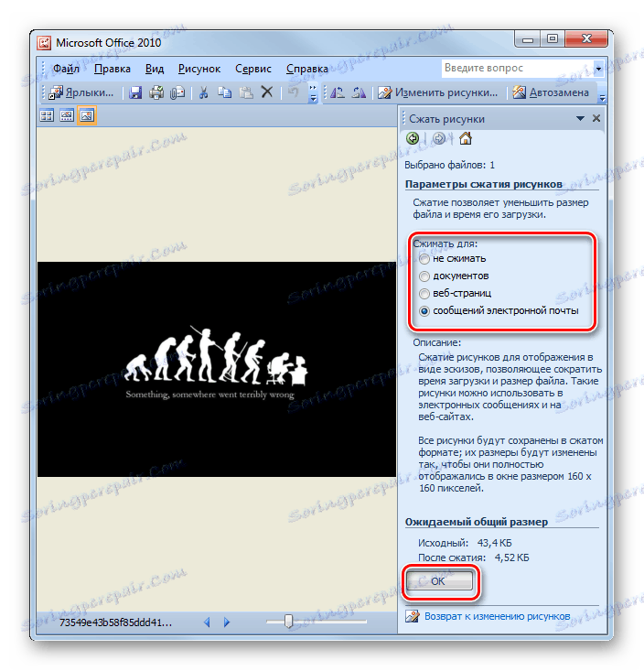Screen dimensions: 644x671
Task: Click the Copy icon
Action: (x=224, y=92)
